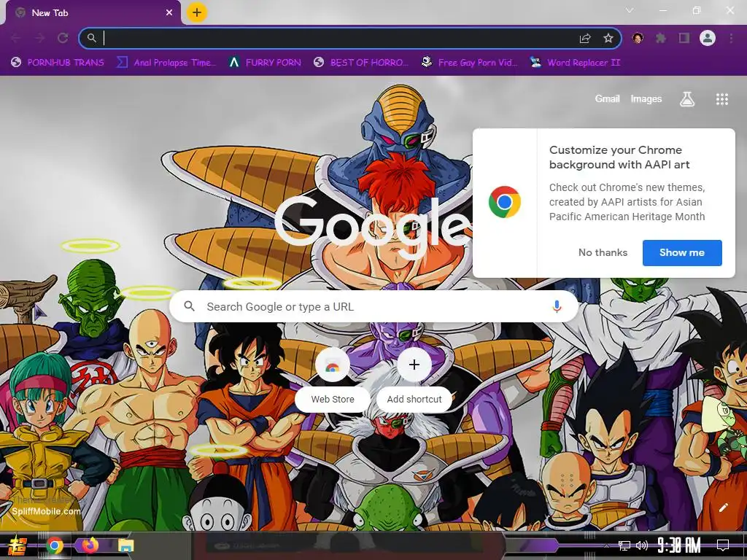Open the volume speaker tray icon

[x=642, y=545]
